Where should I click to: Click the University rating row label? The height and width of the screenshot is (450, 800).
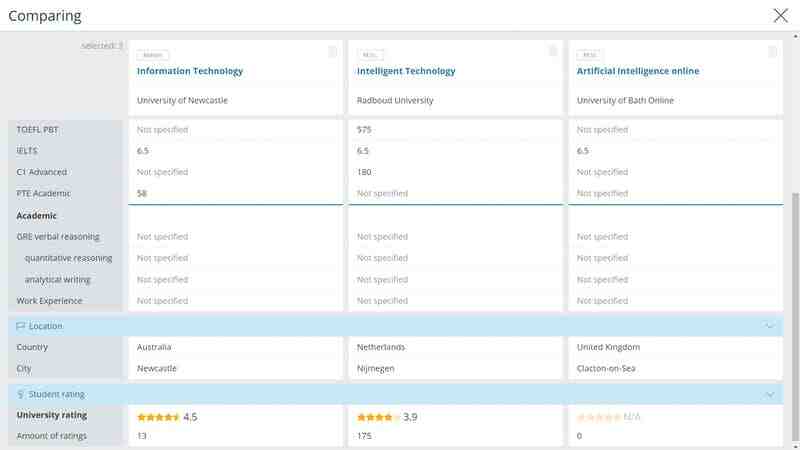click(x=52, y=415)
